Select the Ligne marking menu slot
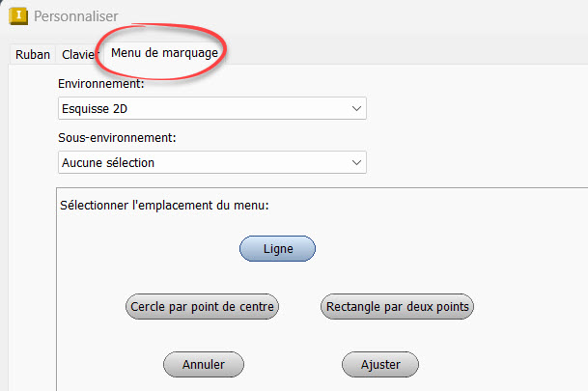The height and width of the screenshot is (391, 588). 278,248
